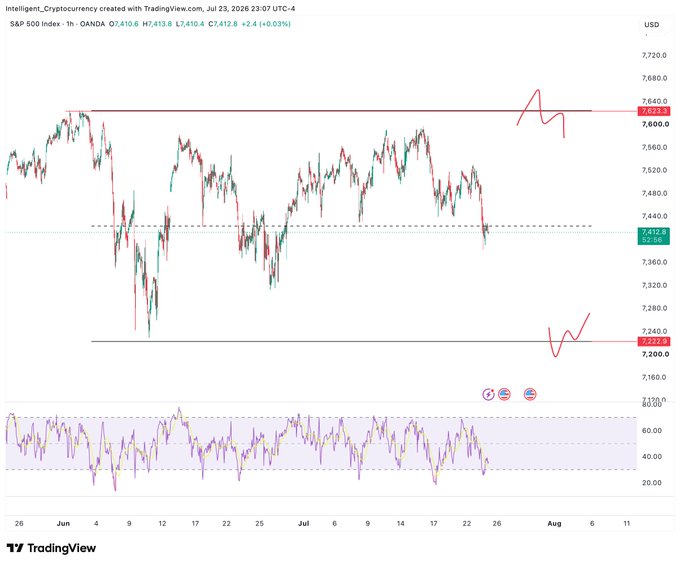This screenshot has width=680, height=565.
Task: Click the bold 7,600.0 price axis label
Action: [655, 124]
